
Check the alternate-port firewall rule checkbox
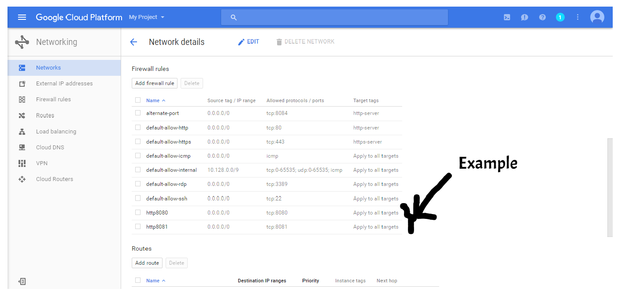(x=138, y=113)
